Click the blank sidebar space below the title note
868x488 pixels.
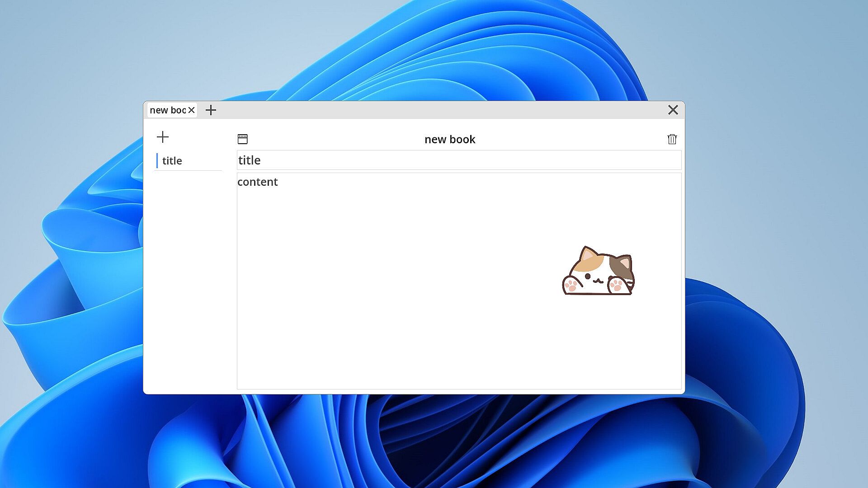[x=188, y=271]
